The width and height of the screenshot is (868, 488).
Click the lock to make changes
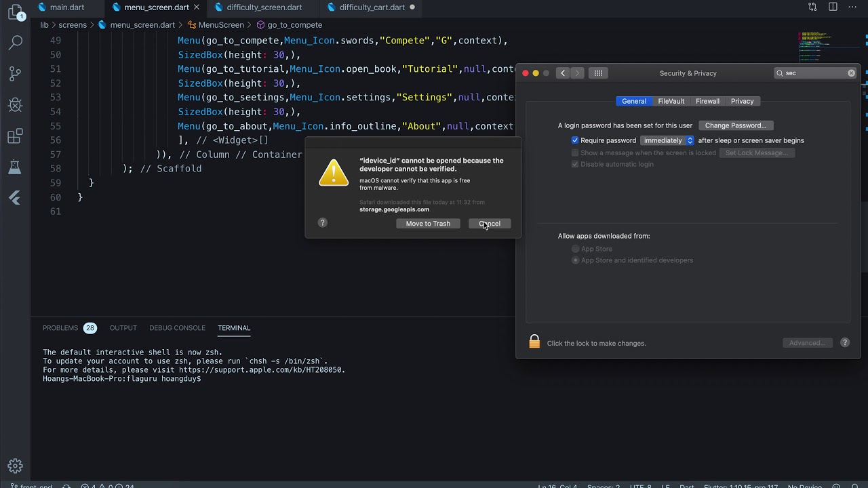pyautogui.click(x=534, y=342)
